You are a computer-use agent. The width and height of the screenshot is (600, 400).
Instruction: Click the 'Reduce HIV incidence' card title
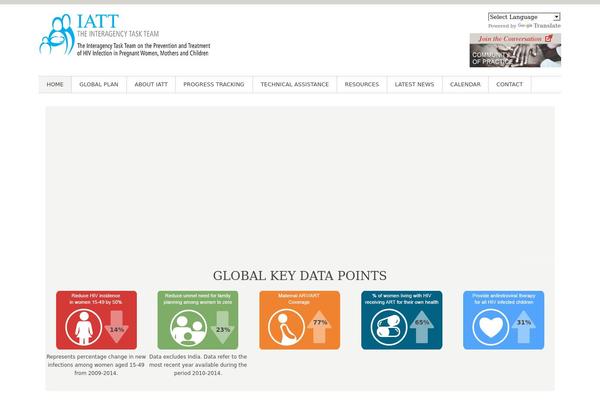point(96,299)
